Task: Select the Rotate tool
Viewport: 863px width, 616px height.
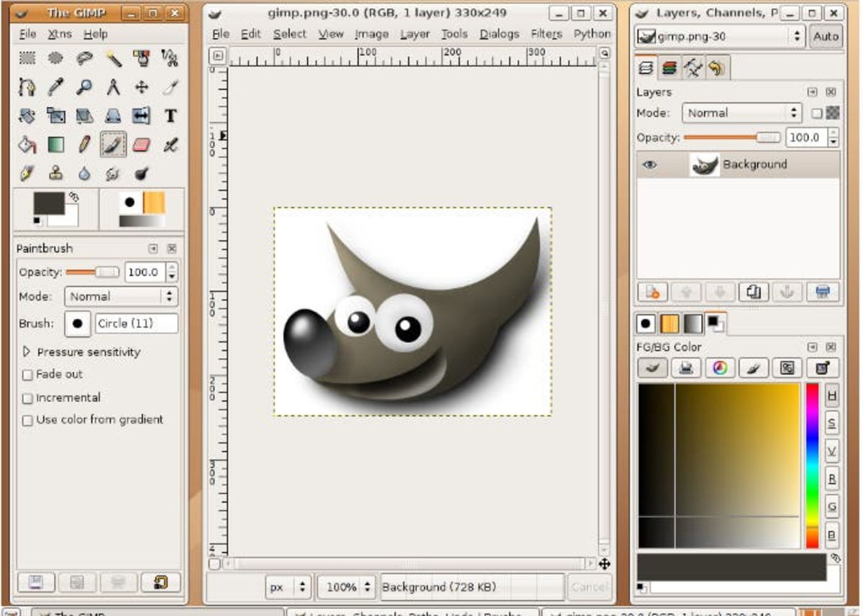Action: 27,116
